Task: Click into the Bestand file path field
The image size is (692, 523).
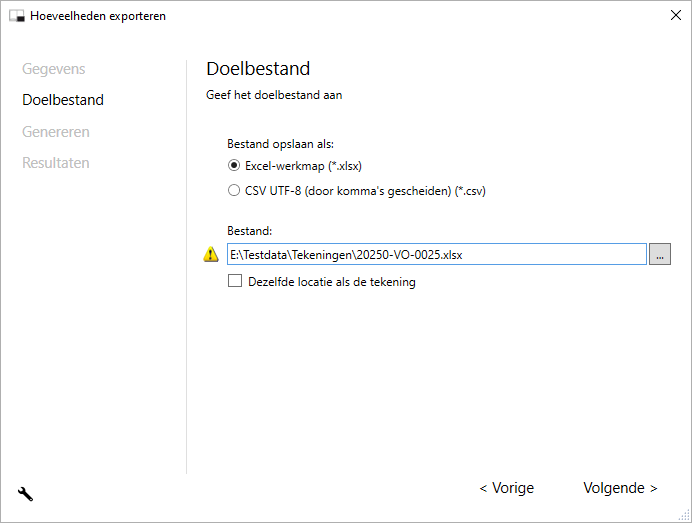Action: point(436,255)
